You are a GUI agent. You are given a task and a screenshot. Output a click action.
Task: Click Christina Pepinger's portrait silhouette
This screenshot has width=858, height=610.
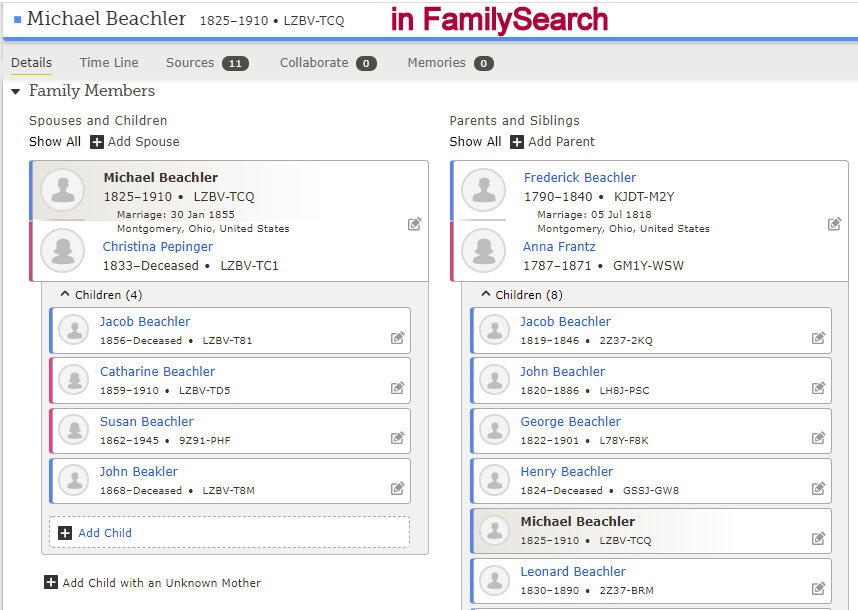[x=62, y=250]
